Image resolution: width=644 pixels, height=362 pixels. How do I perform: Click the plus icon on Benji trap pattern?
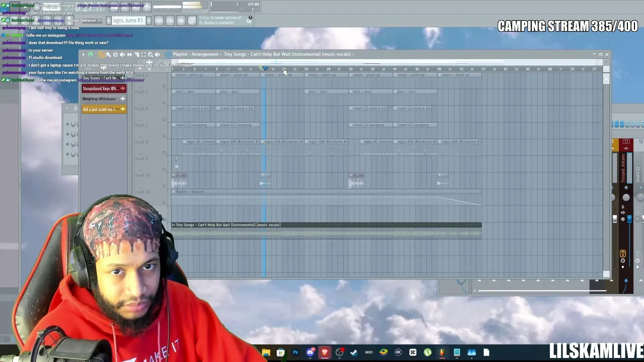coord(122,99)
